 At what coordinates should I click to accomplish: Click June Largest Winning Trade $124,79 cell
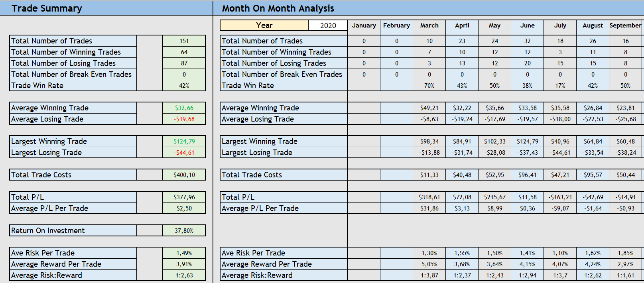click(x=528, y=141)
